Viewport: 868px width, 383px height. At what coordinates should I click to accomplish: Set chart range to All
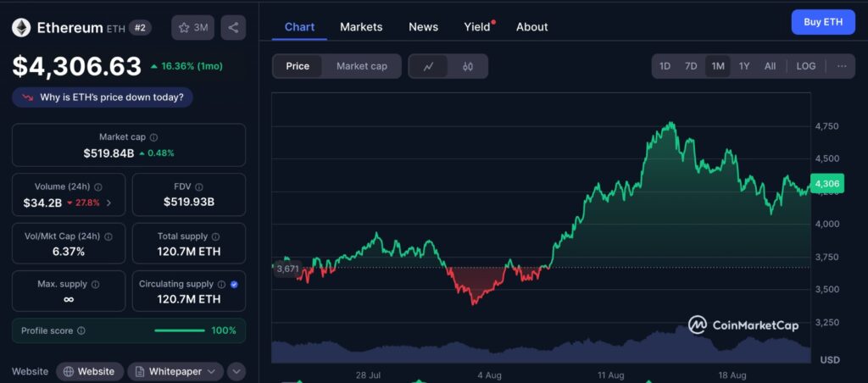pyautogui.click(x=770, y=66)
